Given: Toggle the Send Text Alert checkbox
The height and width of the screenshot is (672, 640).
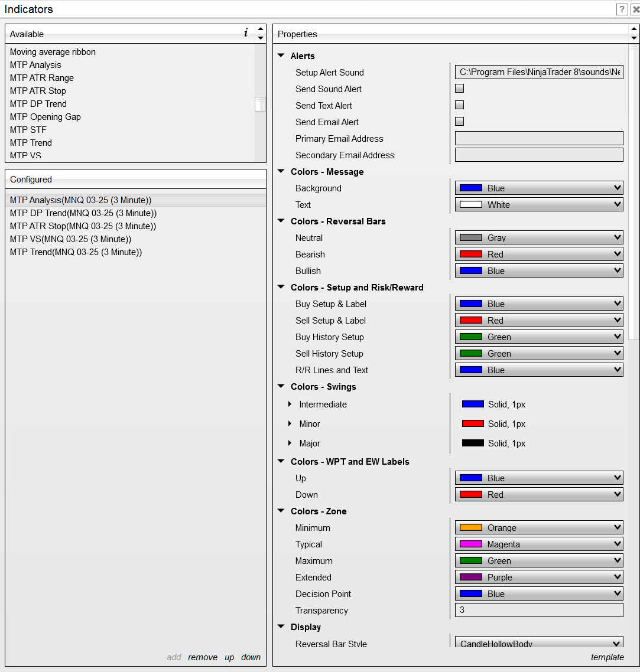Looking at the screenshot, I should coord(460,105).
